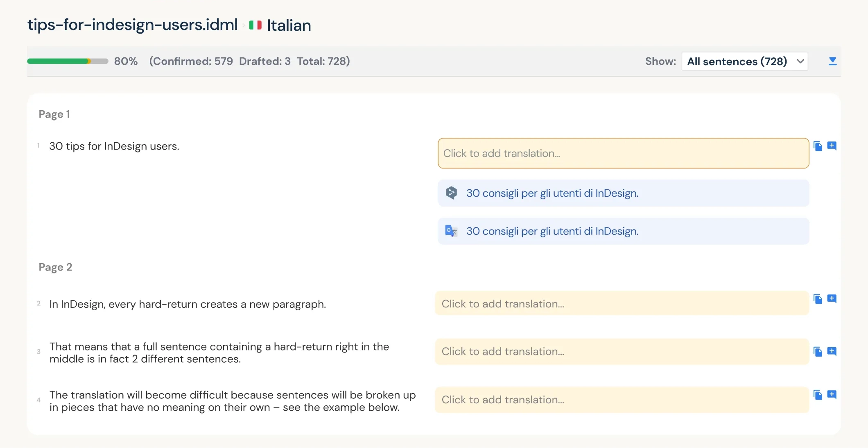Copy source text for sentence 2

click(818, 299)
